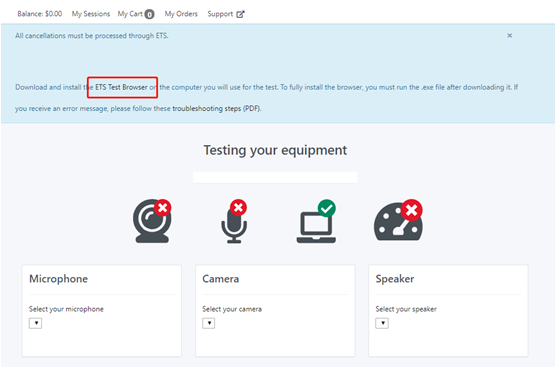This screenshot has width=555, height=368.
Task: Click the ETS Test Browser download link
Action: pos(121,87)
